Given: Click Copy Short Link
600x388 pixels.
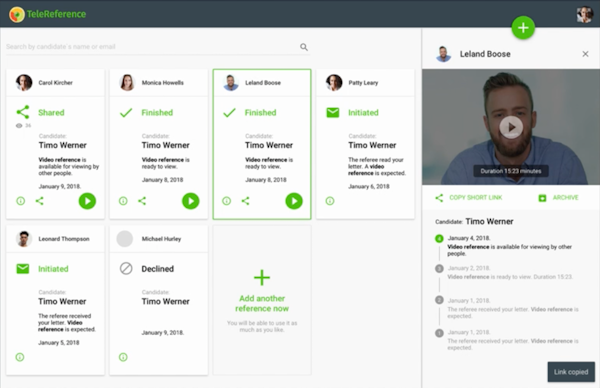Looking at the screenshot, I should coord(469,197).
